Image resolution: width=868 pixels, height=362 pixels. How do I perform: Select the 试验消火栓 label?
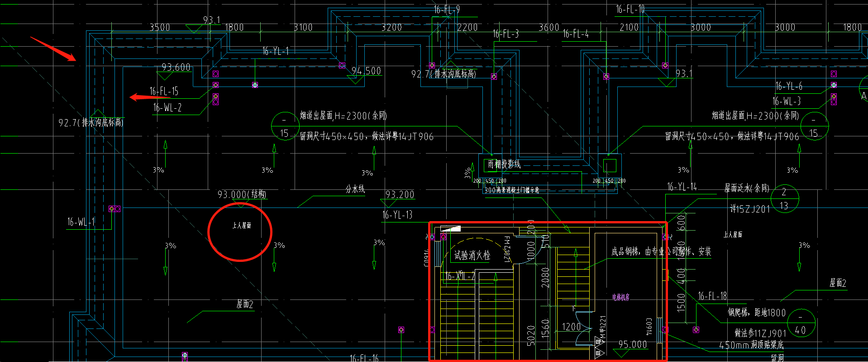[472, 256]
